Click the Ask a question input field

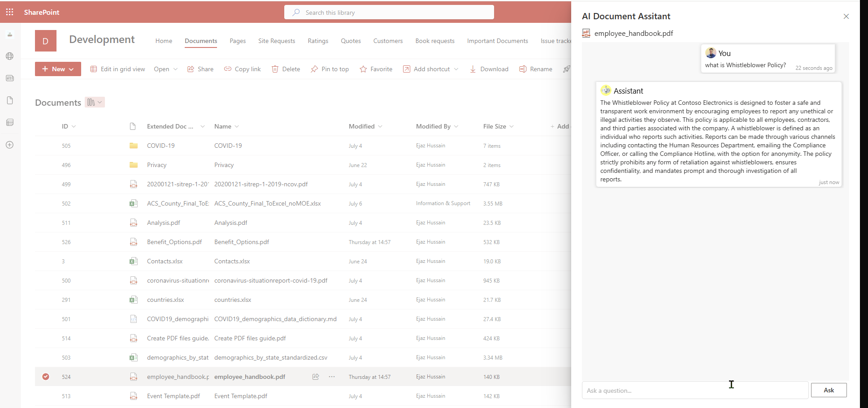point(695,390)
